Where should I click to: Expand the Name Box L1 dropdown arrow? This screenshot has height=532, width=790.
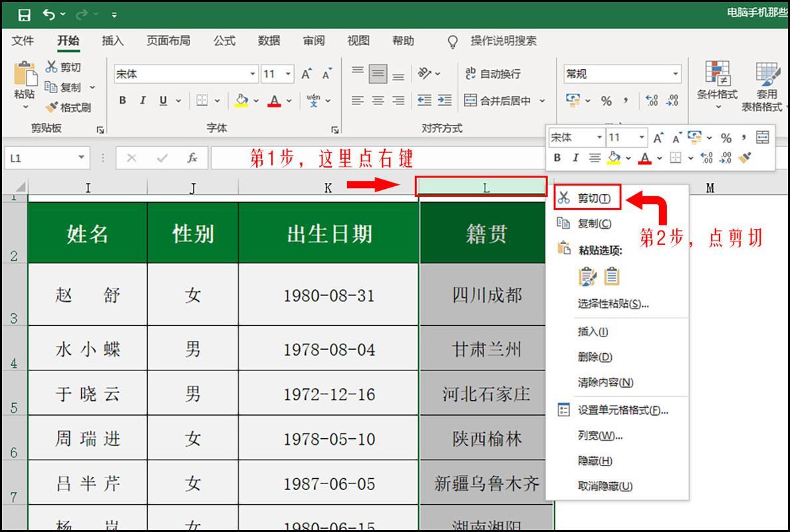[81, 158]
